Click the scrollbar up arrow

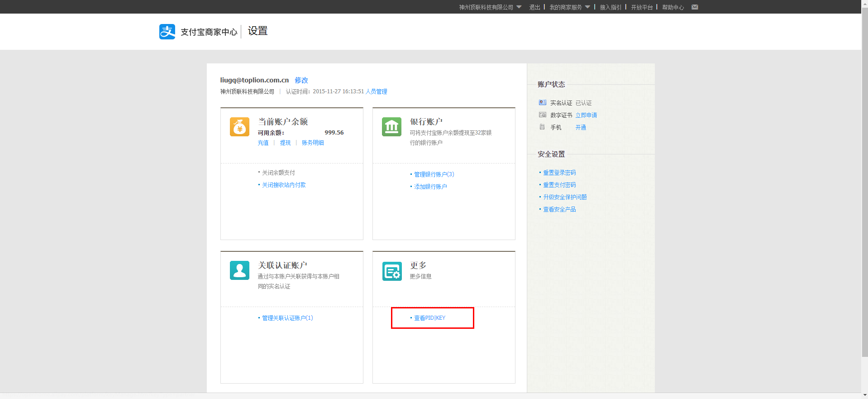[x=864, y=4]
